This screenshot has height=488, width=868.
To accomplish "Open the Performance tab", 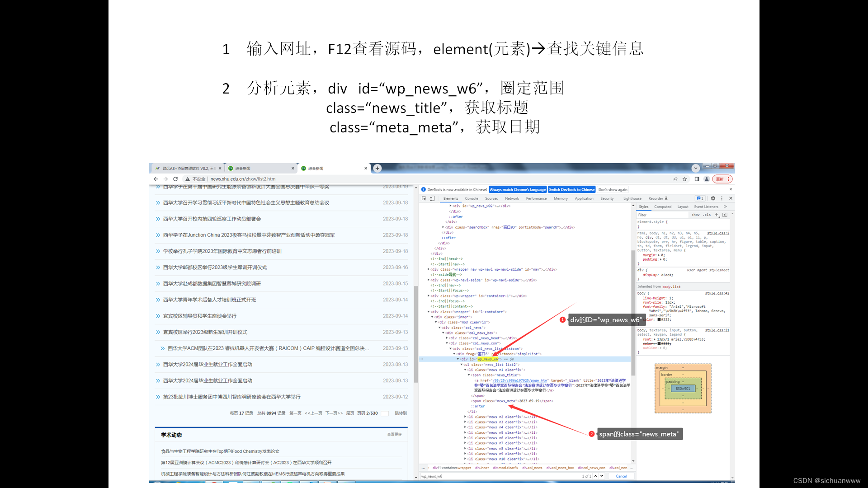I will pyautogui.click(x=536, y=198).
